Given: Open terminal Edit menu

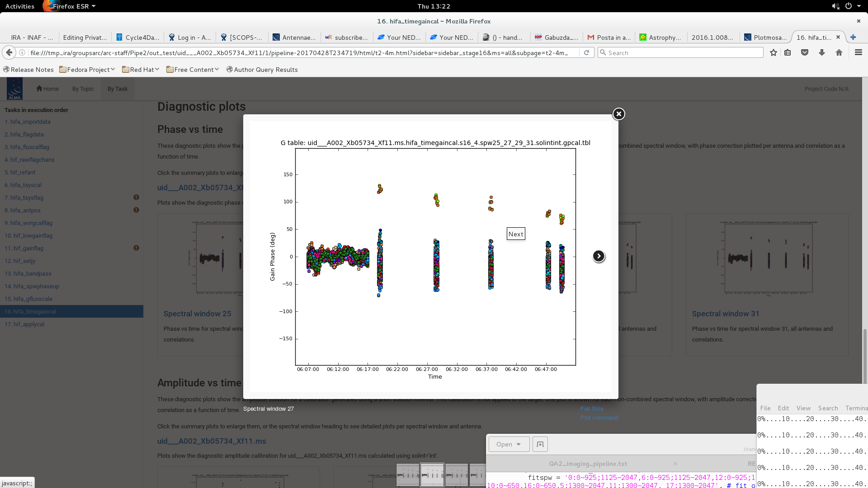Looking at the screenshot, I should [783, 408].
